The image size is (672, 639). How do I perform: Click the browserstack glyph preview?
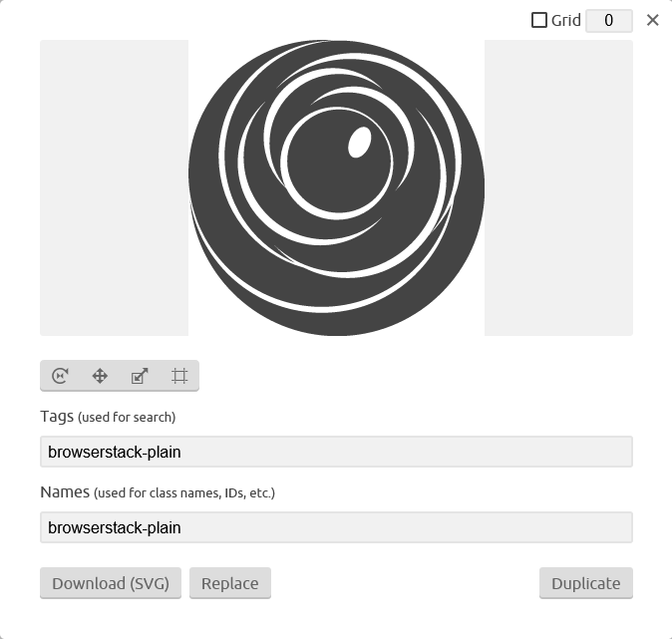coord(336,187)
